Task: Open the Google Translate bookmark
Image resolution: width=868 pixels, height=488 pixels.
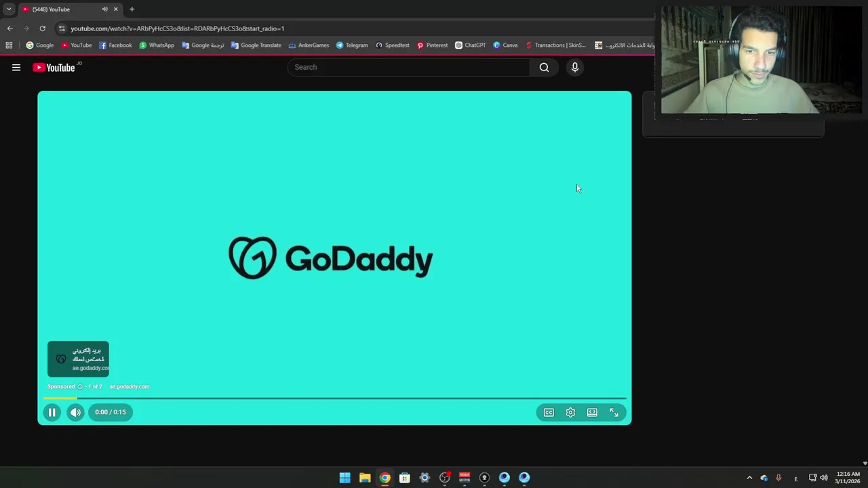Action: coord(256,45)
